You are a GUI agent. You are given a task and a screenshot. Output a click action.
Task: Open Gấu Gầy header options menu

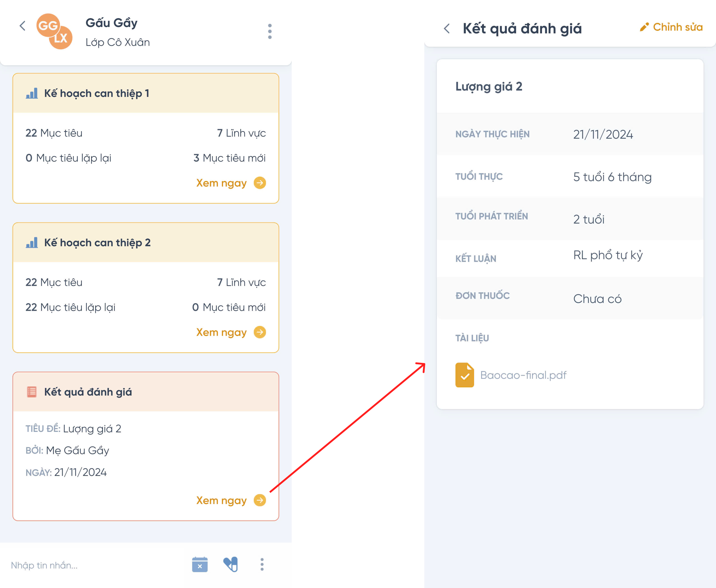pos(270,31)
